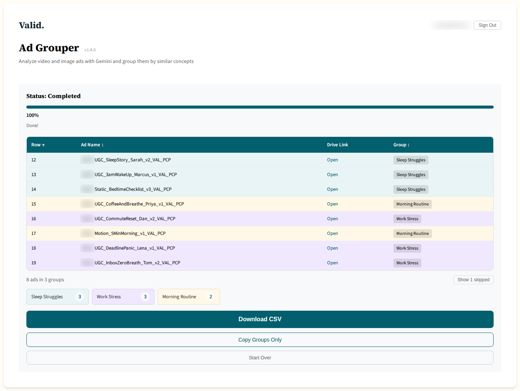Click ad name UGC_DeadlinePanic_Lena_v1_VAL_PCP
Viewport: 520px width, 391px height.
135,248
